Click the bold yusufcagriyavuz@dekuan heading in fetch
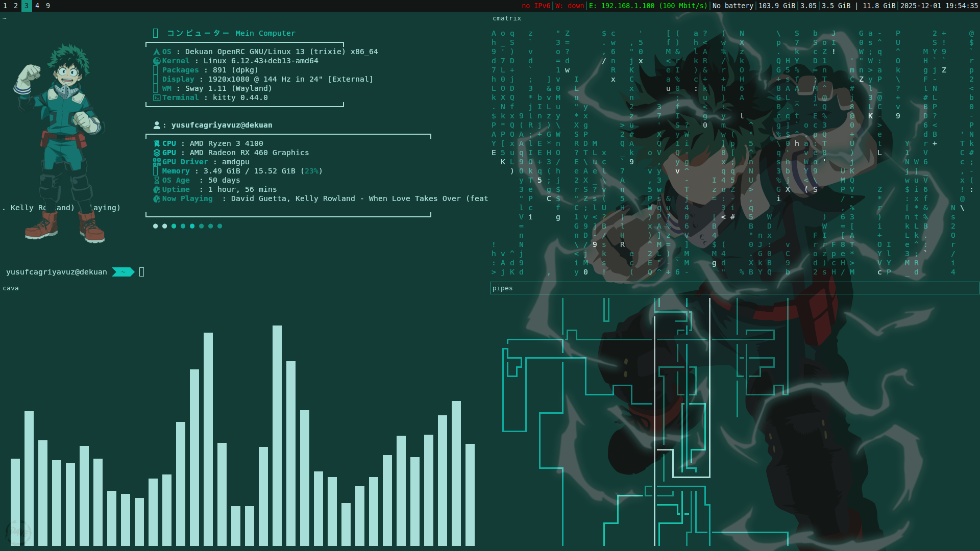Screen dimensions: 980x551 pos(222,126)
